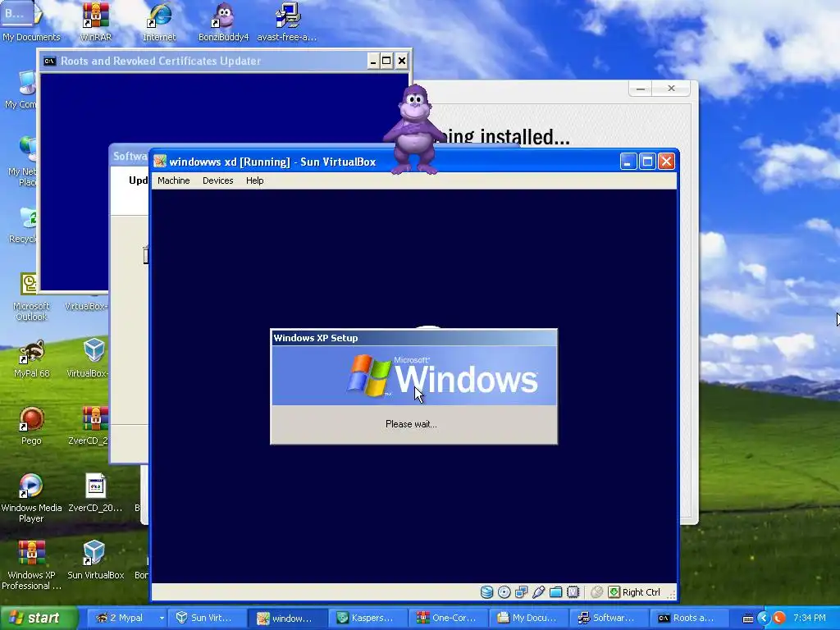Switch to Roots a... taskbar button
840x630 pixels.
(689, 619)
